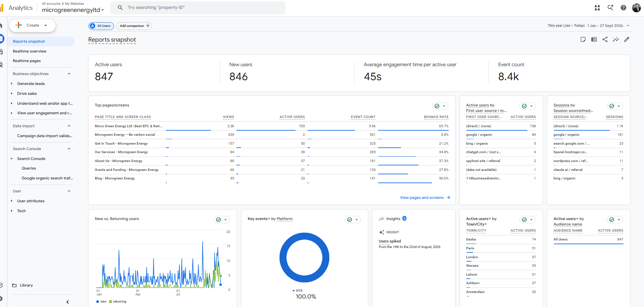Open the Library folder icon
This screenshot has width=644, height=307.
click(x=14, y=285)
